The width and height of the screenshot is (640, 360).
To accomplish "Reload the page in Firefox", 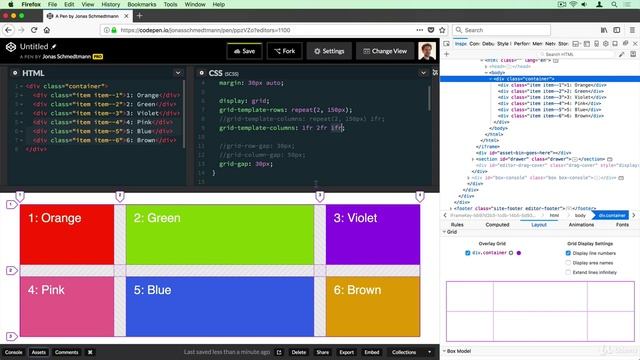I will [34, 30].
